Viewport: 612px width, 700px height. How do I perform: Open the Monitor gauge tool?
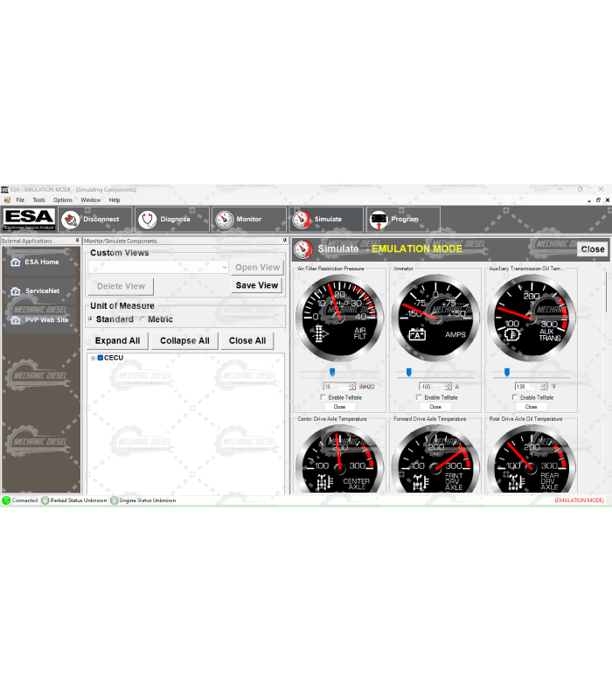pos(224,220)
